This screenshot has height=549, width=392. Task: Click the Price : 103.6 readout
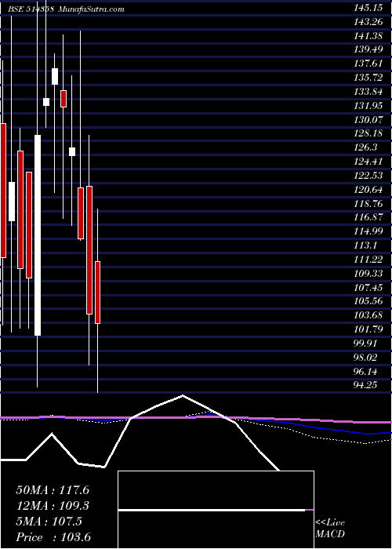[53, 537]
